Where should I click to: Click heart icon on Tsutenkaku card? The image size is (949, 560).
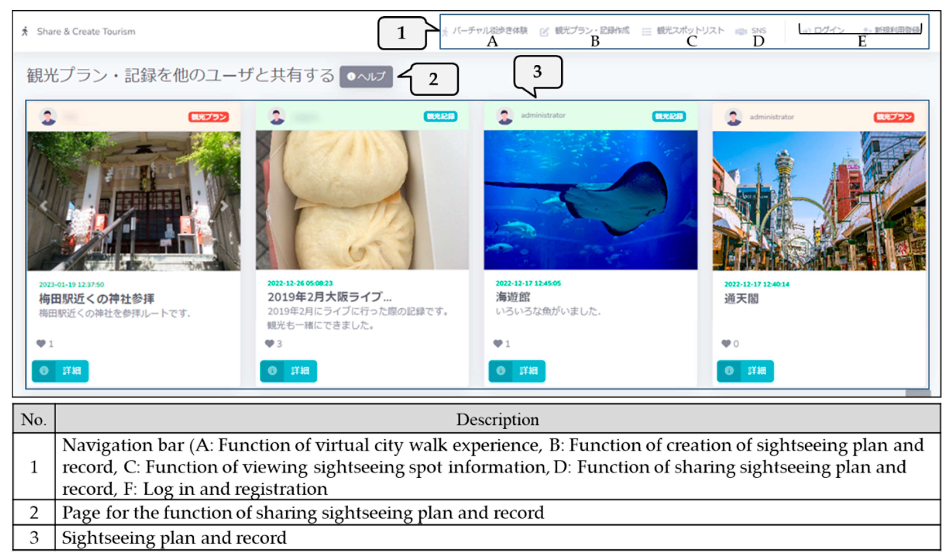726,343
